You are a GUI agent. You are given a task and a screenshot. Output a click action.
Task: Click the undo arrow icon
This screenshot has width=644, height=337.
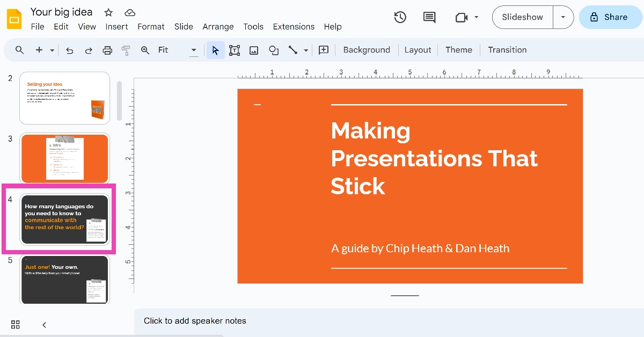coord(69,50)
